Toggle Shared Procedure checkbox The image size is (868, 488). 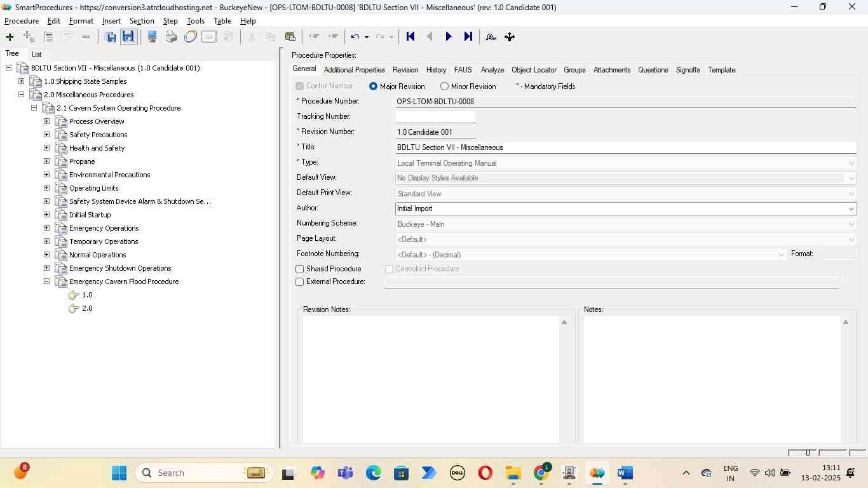pos(300,269)
